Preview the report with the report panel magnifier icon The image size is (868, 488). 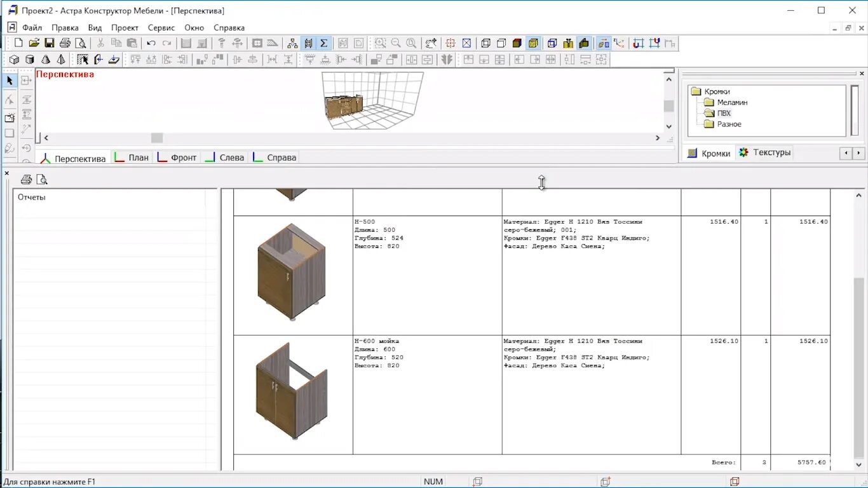click(42, 179)
